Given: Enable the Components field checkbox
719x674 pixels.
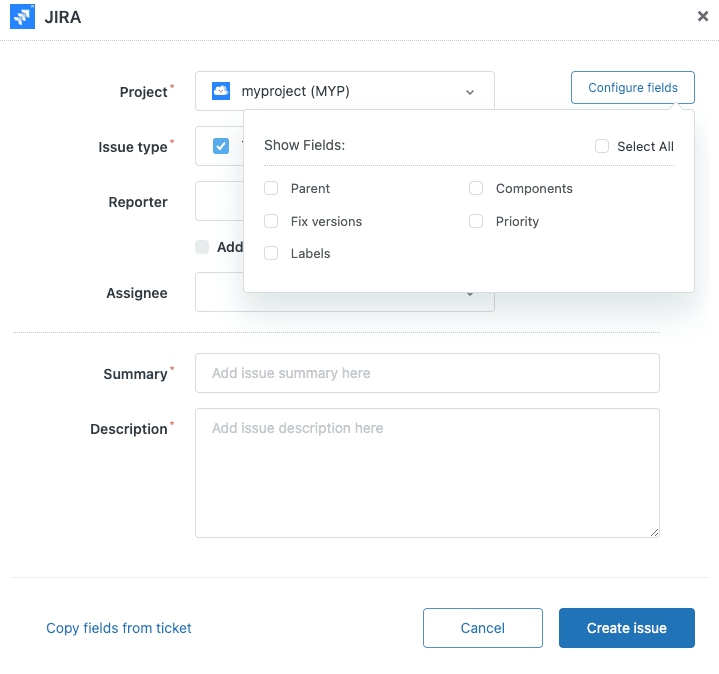Looking at the screenshot, I should point(476,188).
